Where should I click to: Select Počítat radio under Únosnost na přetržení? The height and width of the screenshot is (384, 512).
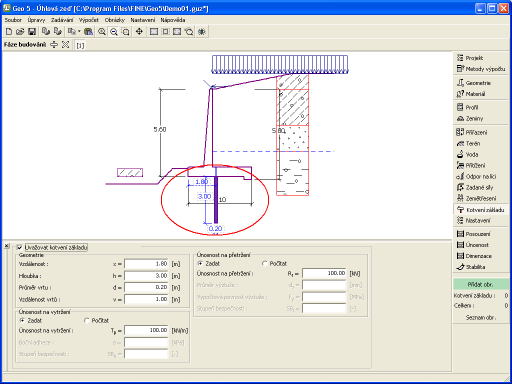click(x=265, y=263)
